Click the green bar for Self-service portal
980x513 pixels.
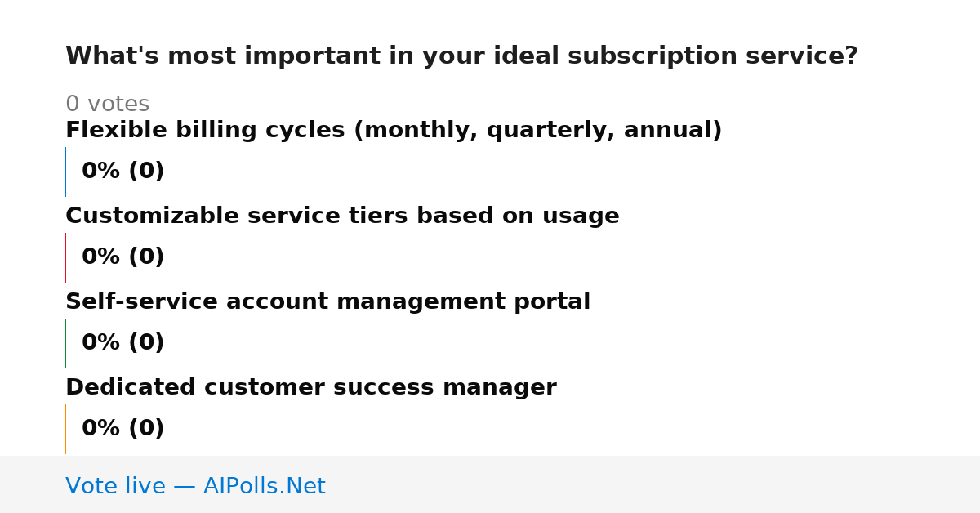65,343
